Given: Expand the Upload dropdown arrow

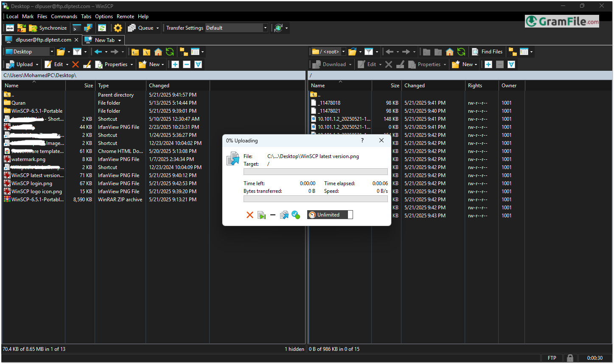Looking at the screenshot, I should coord(37,64).
